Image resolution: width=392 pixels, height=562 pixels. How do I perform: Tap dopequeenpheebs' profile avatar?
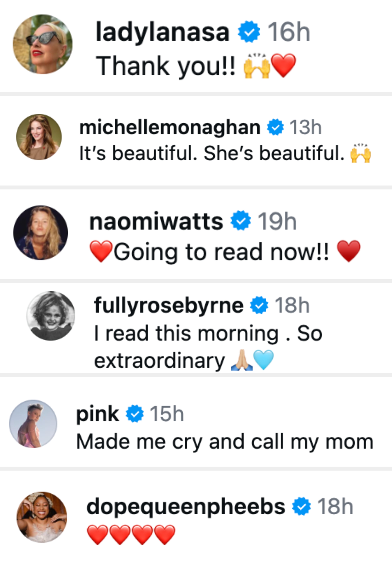tap(42, 517)
